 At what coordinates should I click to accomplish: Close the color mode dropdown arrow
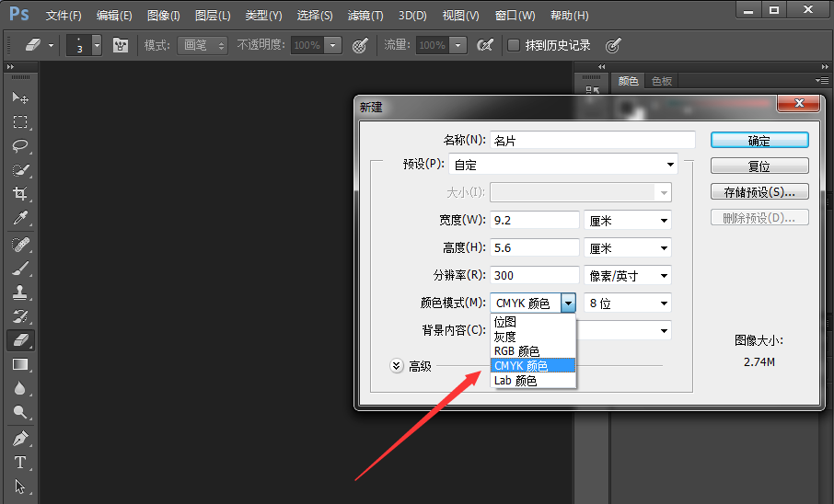click(x=569, y=303)
